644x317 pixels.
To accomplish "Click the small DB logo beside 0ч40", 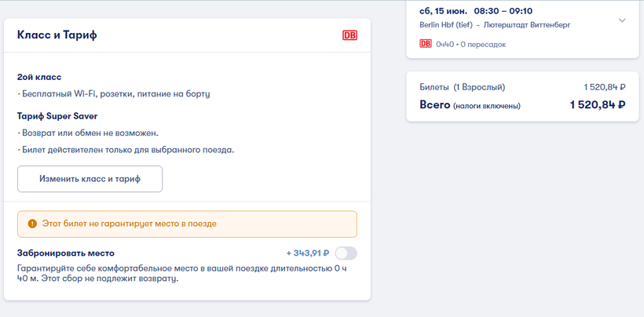I will [426, 44].
